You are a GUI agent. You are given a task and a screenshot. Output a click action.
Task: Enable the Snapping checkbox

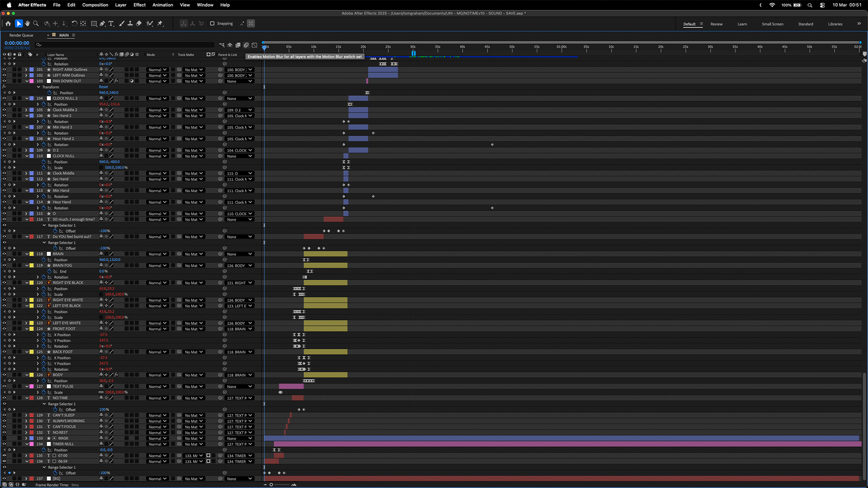[x=212, y=23]
